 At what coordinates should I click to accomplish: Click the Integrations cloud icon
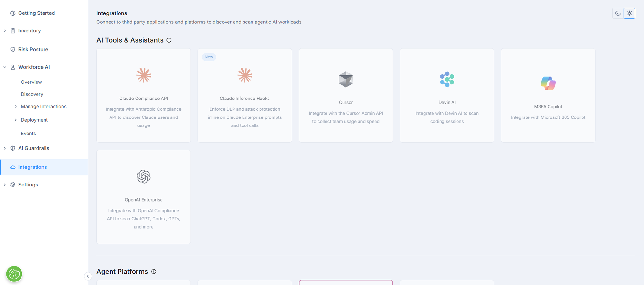click(x=13, y=167)
